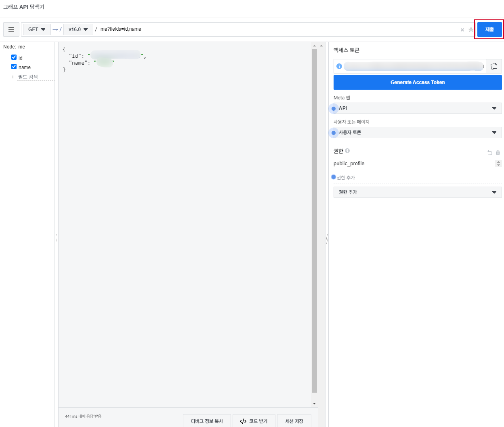Click the query path input field
The image size is (504, 427).
[x=278, y=29]
